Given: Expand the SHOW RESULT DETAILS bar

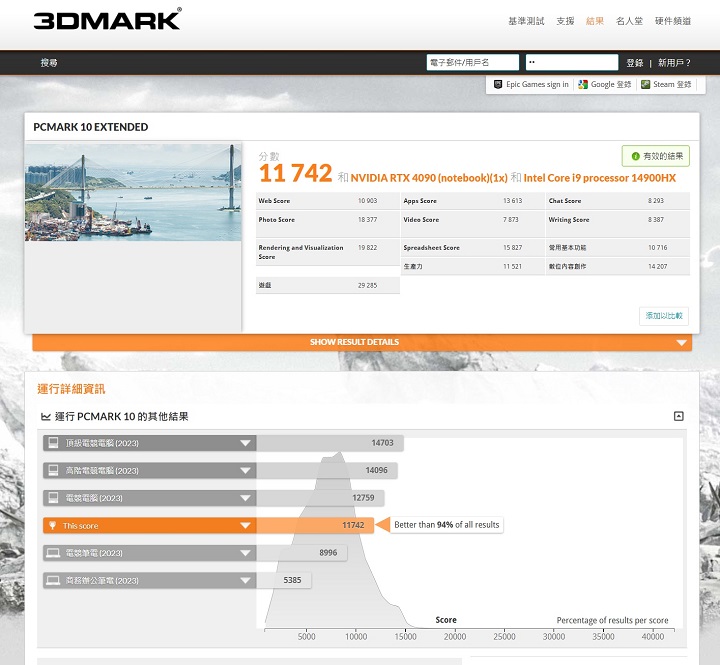Looking at the screenshot, I should [x=362, y=342].
